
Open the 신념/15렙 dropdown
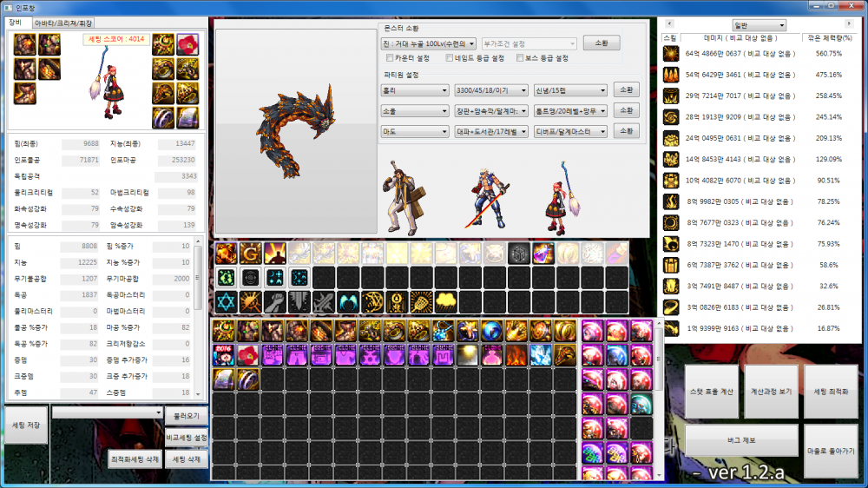pos(570,90)
